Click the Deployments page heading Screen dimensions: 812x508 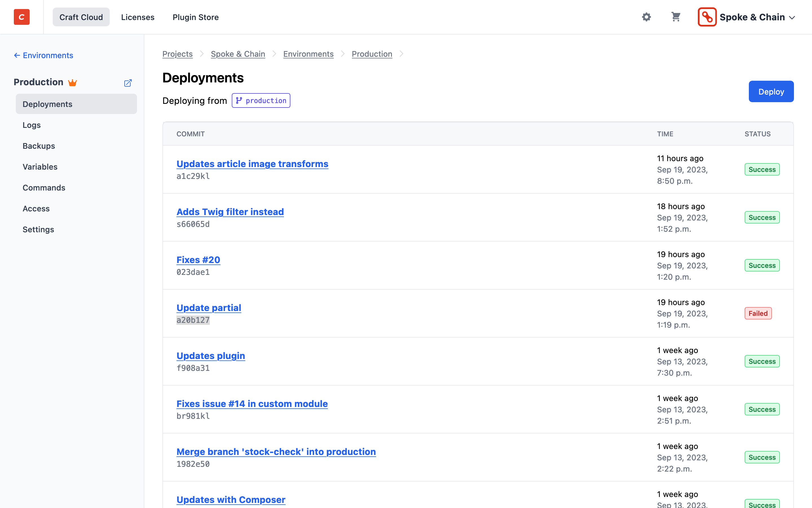pyautogui.click(x=203, y=78)
